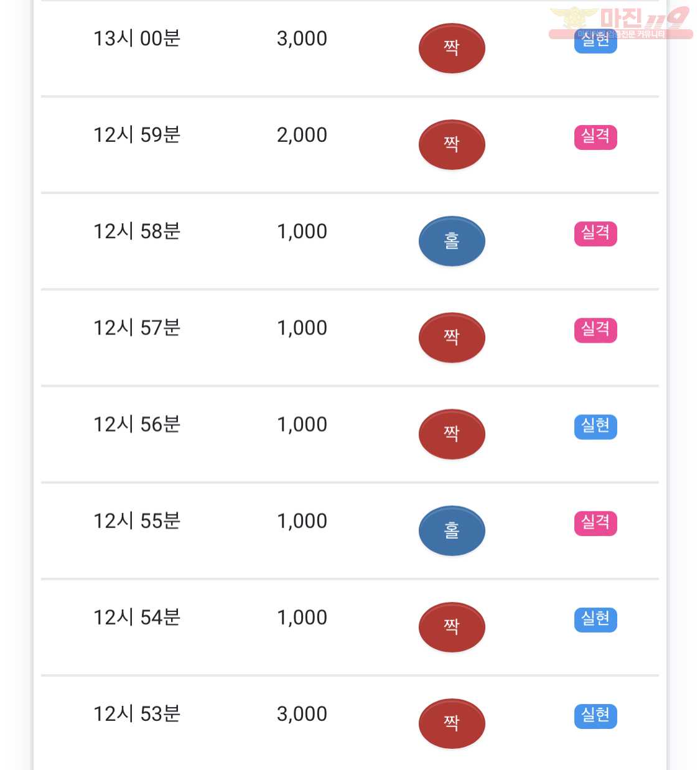
Task: Click the 마진 watermark logo
Action: pyautogui.click(x=621, y=23)
